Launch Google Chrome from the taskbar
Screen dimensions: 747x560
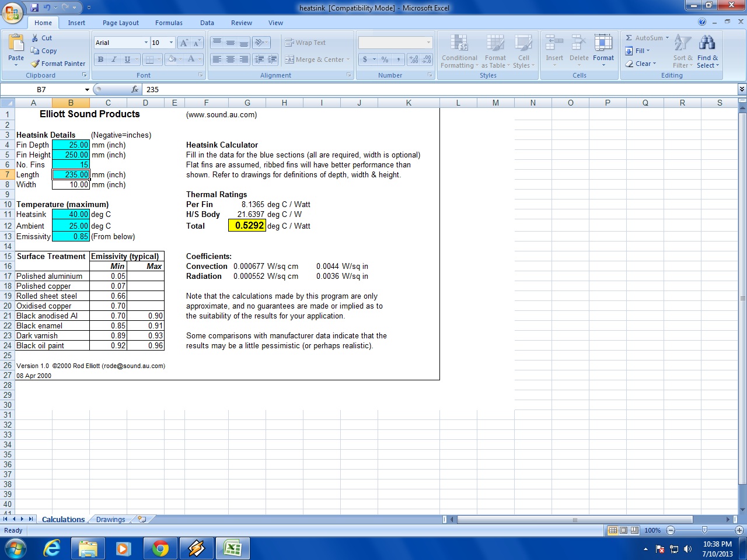point(160,548)
